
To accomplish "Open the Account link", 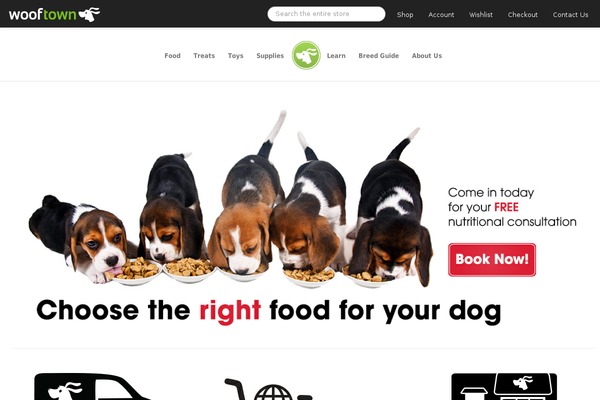I will [441, 15].
